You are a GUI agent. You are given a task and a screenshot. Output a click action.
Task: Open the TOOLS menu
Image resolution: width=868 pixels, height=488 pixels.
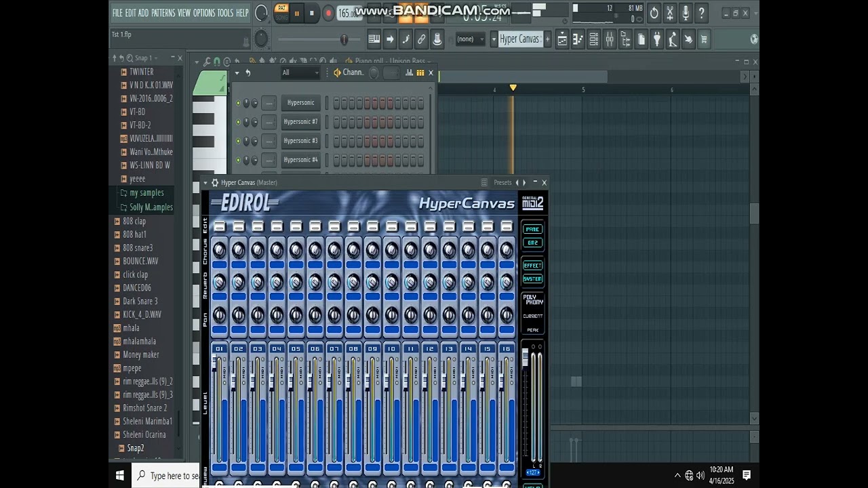(225, 13)
